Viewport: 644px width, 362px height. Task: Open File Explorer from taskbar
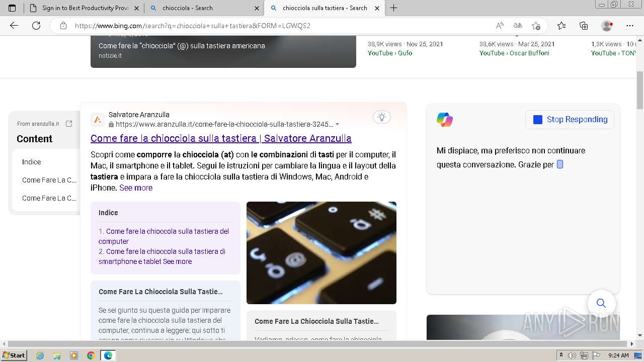click(57, 355)
